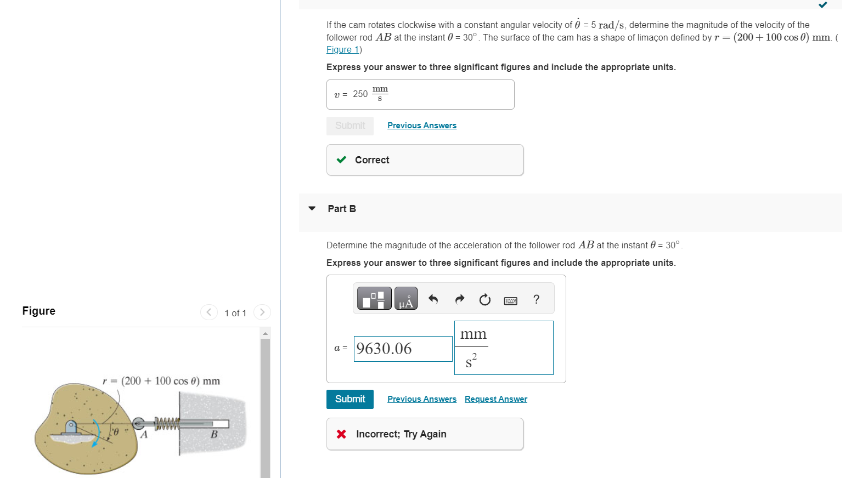Click the green completion checkmark at top right
The width and height of the screenshot is (868, 478).
pos(822,4)
